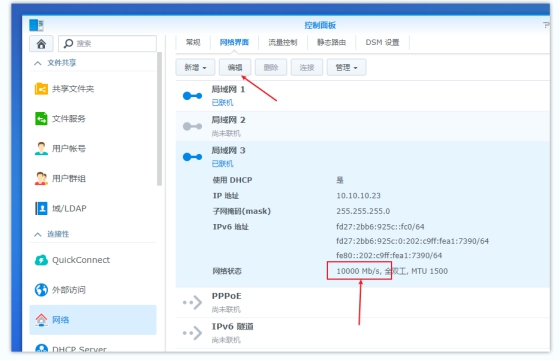Click network status 10000 Mb/s value
The height and width of the screenshot is (361, 560).
tap(358, 271)
